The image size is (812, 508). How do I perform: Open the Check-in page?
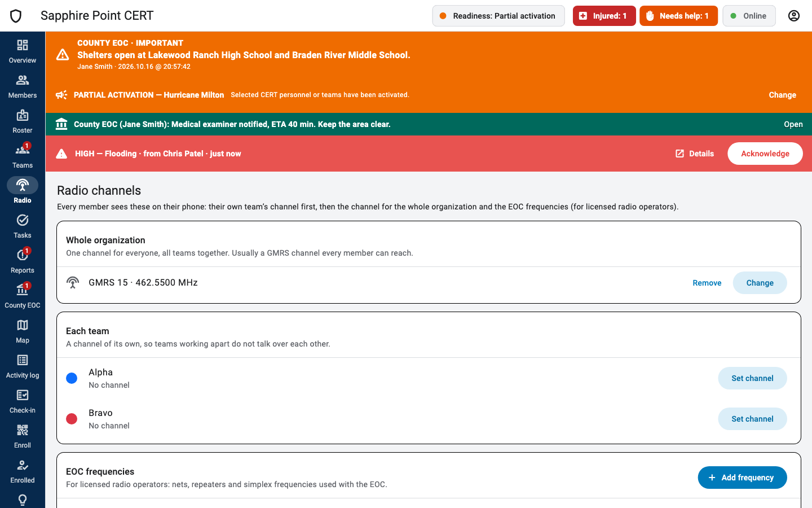(x=23, y=401)
